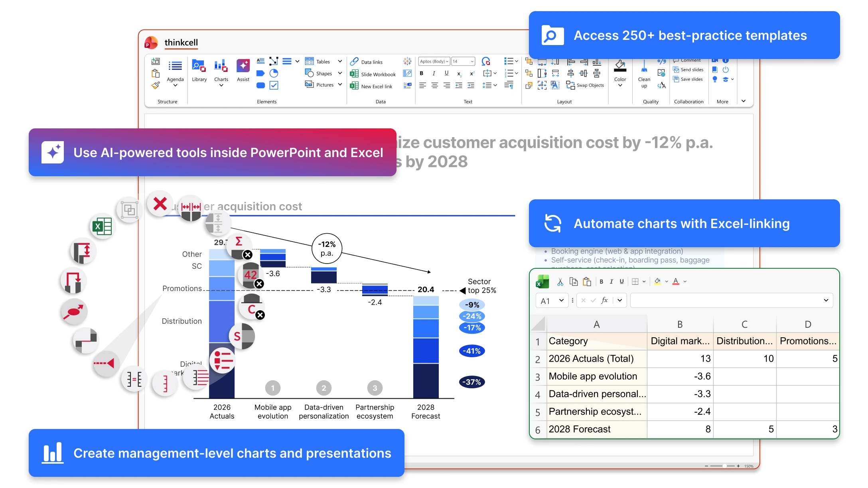Click the Data links button
868x488 pixels.
[367, 62]
